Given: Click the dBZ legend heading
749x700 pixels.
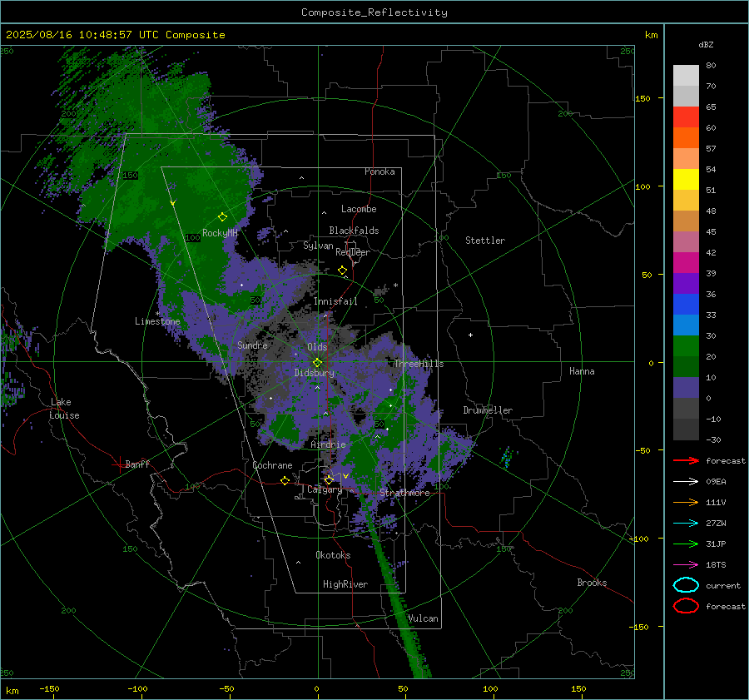Looking at the screenshot, I should pos(706,44).
